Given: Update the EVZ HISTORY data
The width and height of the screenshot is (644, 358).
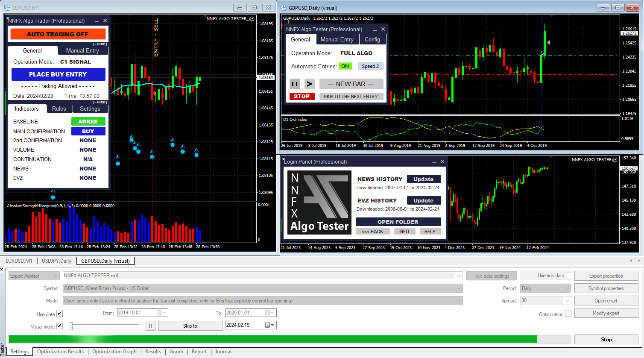Looking at the screenshot, I should pos(424,201).
